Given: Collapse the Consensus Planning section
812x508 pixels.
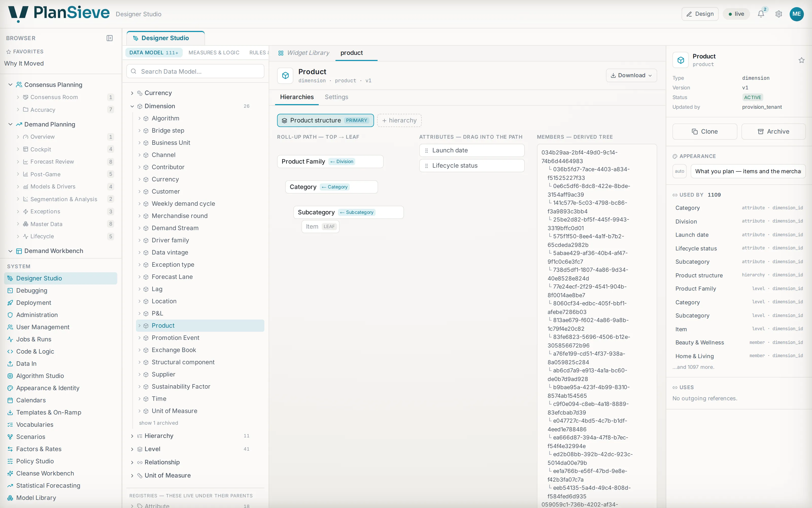Looking at the screenshot, I should coord(10,84).
